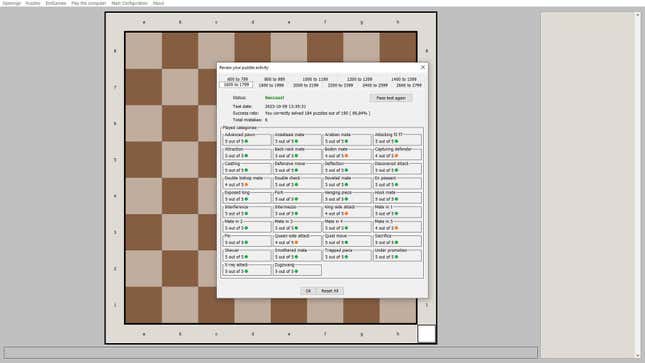Close the puzzle activity review dialog

pos(422,67)
